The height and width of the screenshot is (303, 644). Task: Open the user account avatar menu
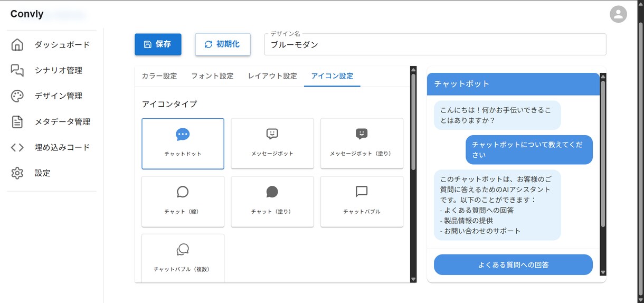pyautogui.click(x=618, y=14)
